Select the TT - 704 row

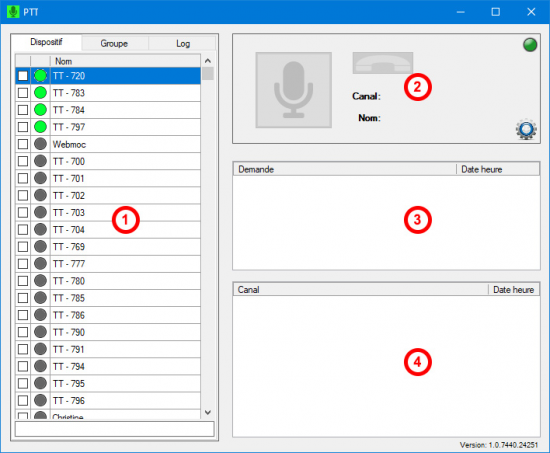(108, 230)
